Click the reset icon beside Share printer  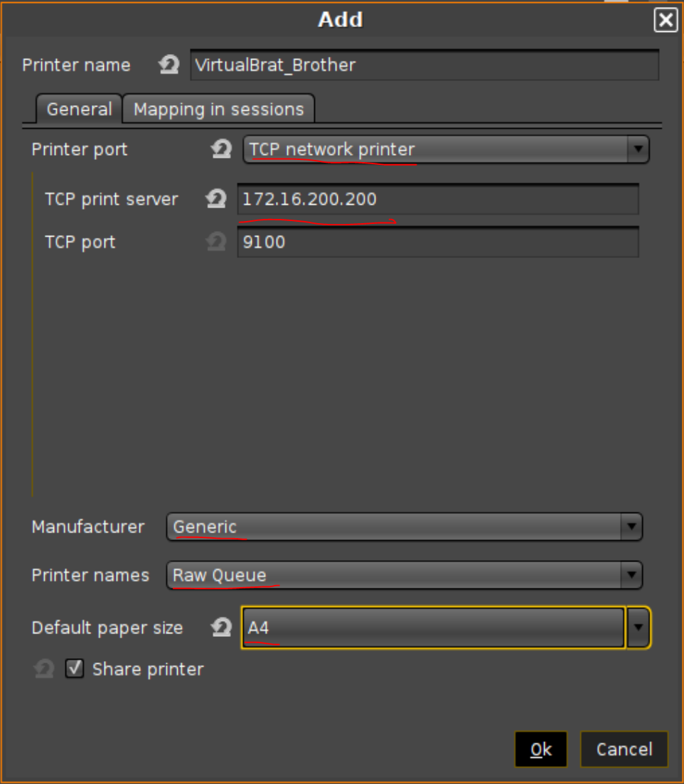[43, 668]
